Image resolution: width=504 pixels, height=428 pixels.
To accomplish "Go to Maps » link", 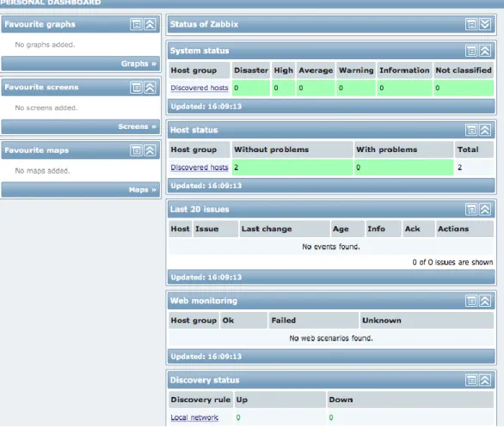I will tap(143, 190).
